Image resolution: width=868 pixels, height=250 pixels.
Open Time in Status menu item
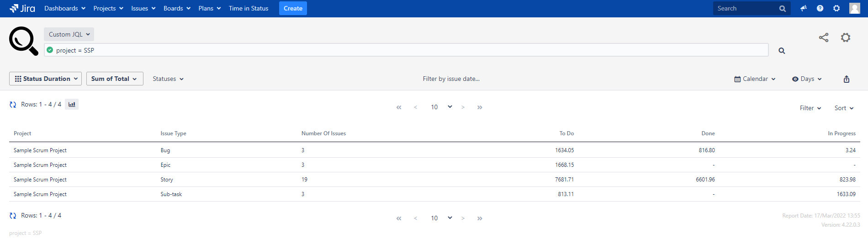click(x=249, y=8)
